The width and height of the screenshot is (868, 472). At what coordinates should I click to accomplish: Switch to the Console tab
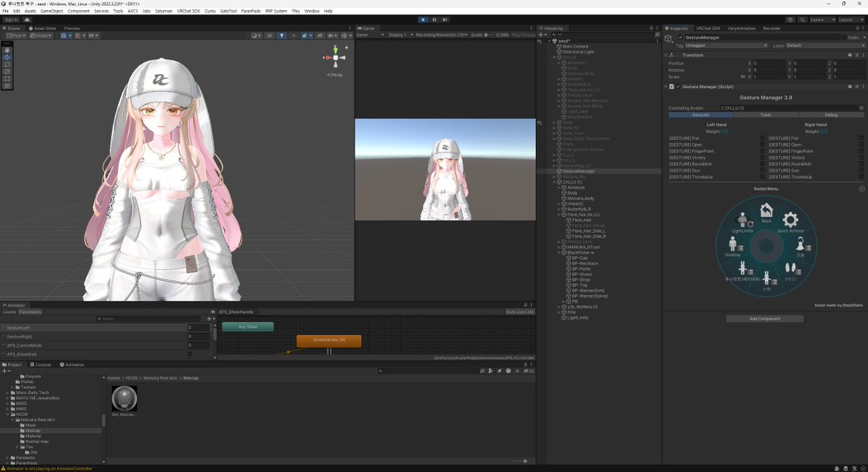tap(43, 364)
